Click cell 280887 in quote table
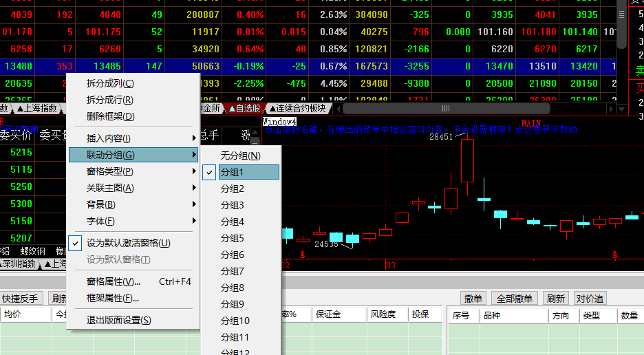 203,15
